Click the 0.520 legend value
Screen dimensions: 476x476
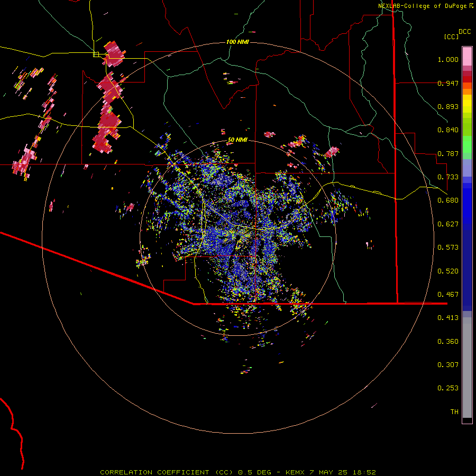point(448,271)
